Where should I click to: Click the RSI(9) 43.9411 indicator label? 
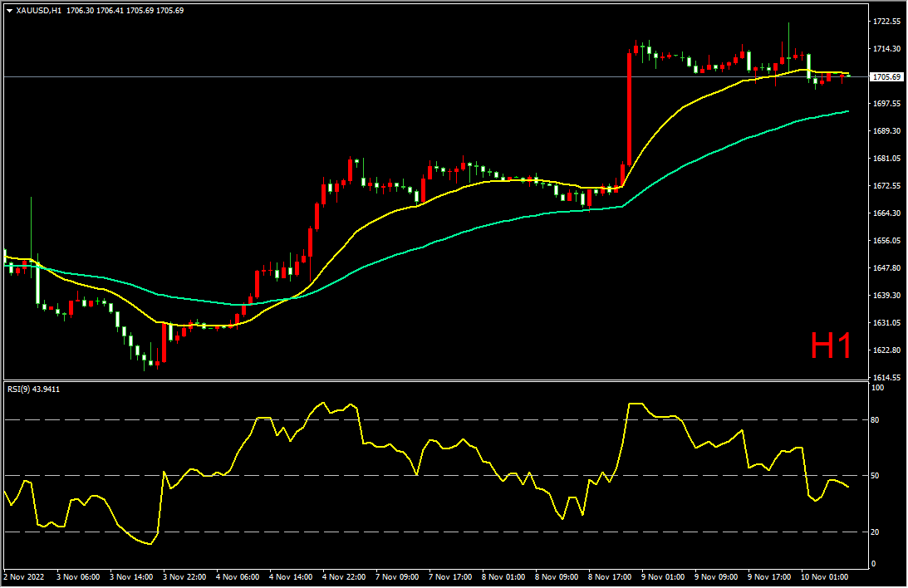coord(33,389)
